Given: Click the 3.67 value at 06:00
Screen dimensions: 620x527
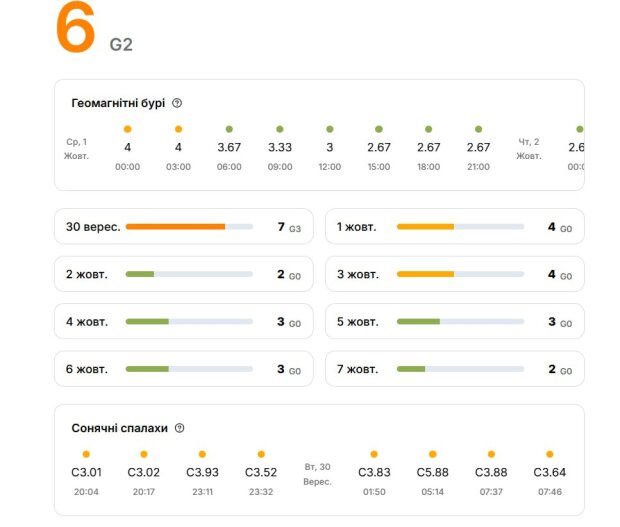Looking at the screenshot, I should 229,148.
